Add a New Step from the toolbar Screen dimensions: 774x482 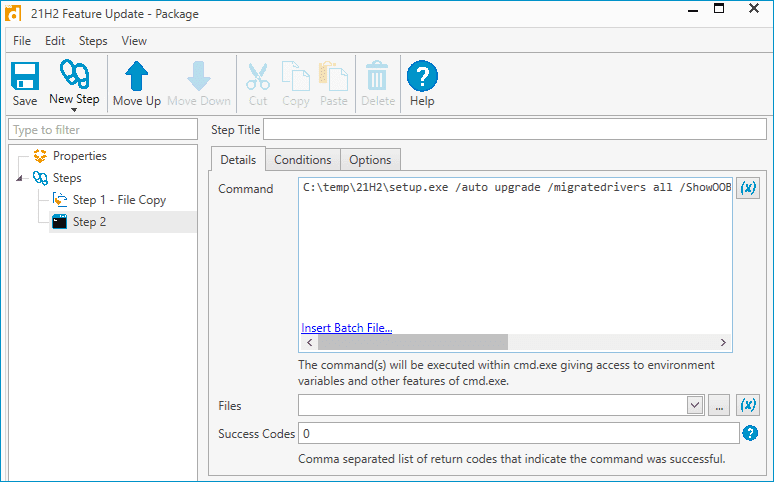[x=74, y=82]
